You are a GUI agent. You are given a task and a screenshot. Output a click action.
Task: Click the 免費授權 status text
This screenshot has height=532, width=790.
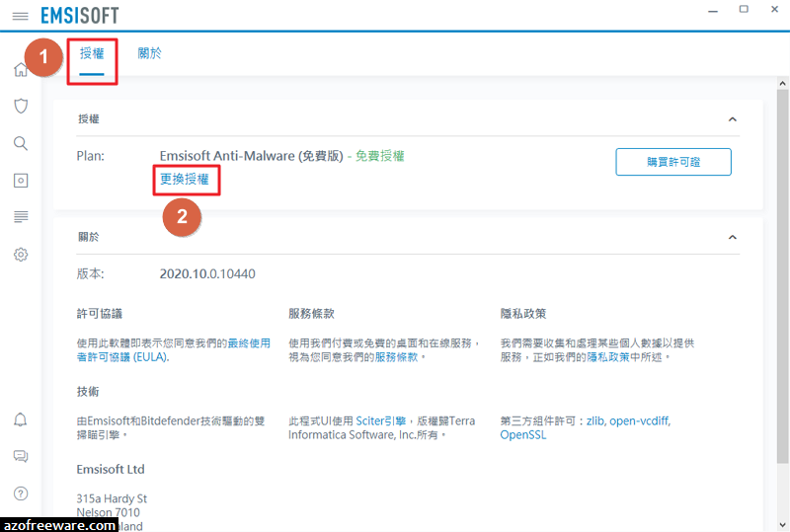click(x=380, y=156)
